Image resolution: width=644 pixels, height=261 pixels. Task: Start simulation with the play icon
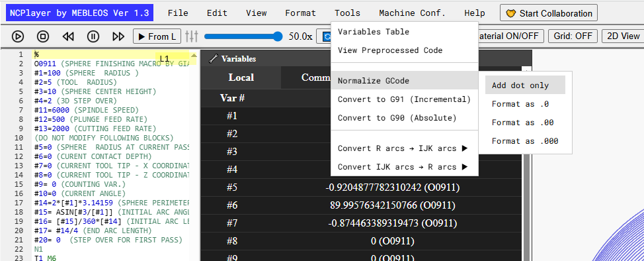[18, 36]
